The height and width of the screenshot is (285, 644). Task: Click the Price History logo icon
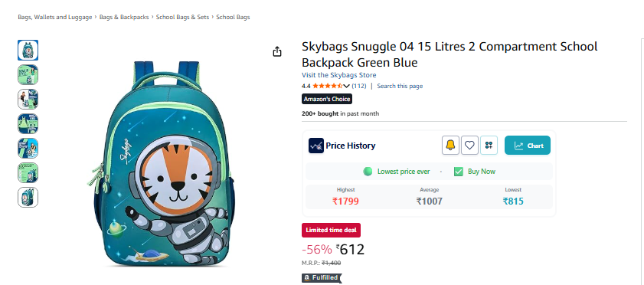tap(315, 146)
